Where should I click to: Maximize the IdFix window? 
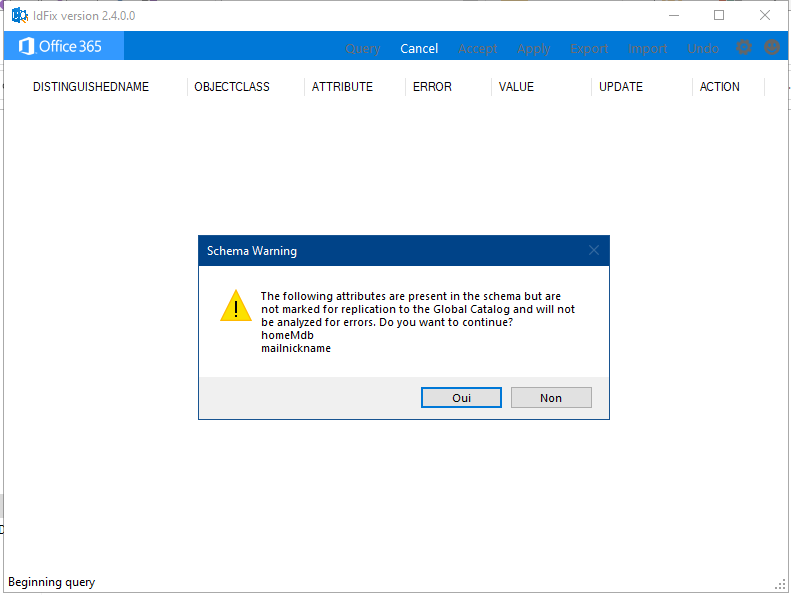pyautogui.click(x=719, y=16)
